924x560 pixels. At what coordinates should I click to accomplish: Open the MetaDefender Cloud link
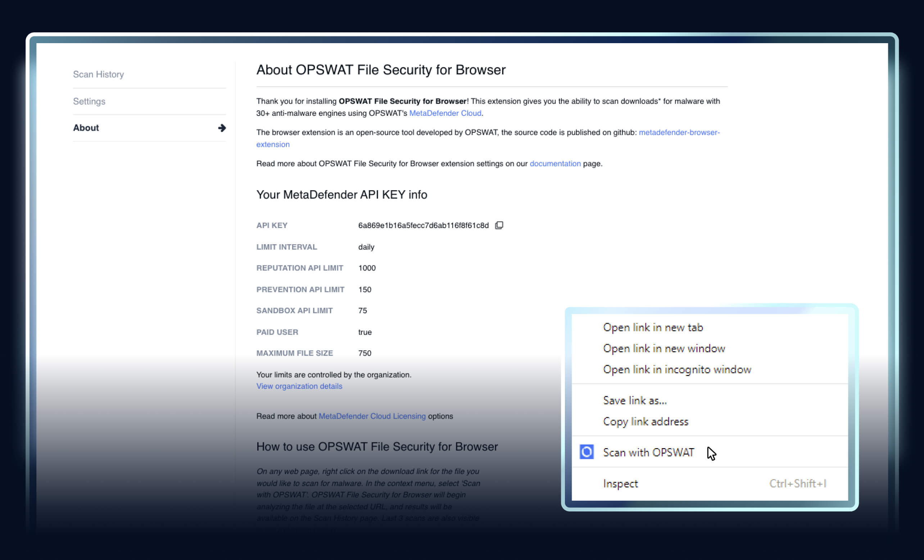coord(445,113)
